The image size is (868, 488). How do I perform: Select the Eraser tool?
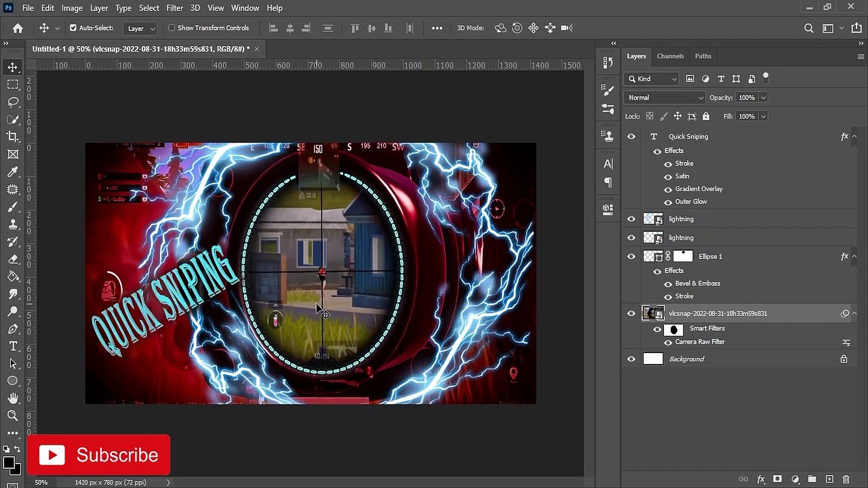13,259
